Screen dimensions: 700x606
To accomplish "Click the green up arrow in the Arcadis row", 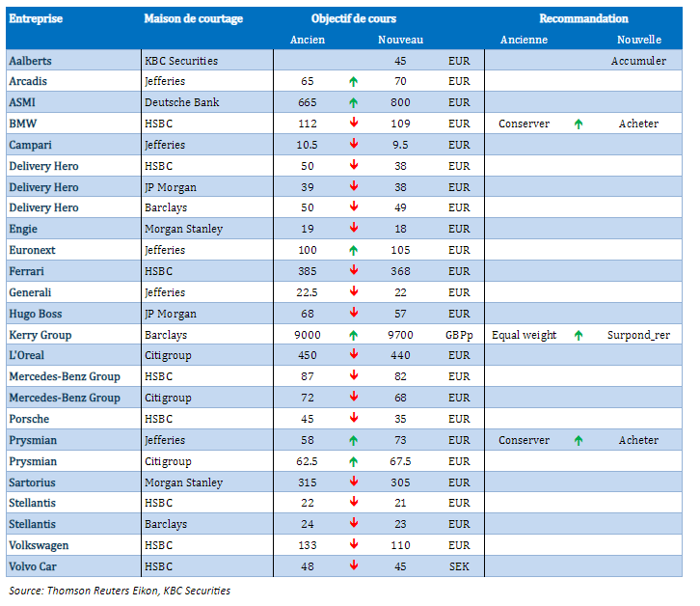I will (x=354, y=82).
